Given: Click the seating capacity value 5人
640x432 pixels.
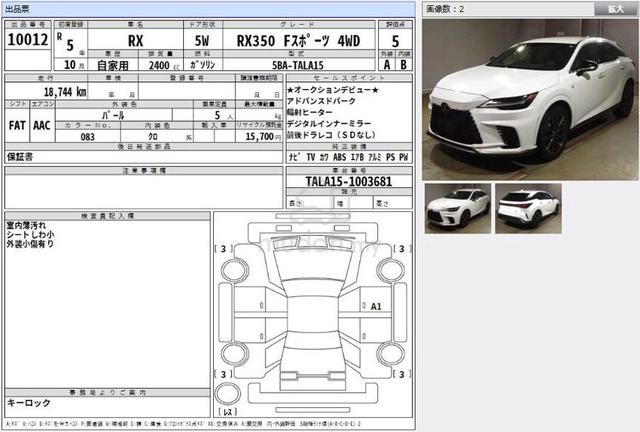Looking at the screenshot, I should (223, 116).
